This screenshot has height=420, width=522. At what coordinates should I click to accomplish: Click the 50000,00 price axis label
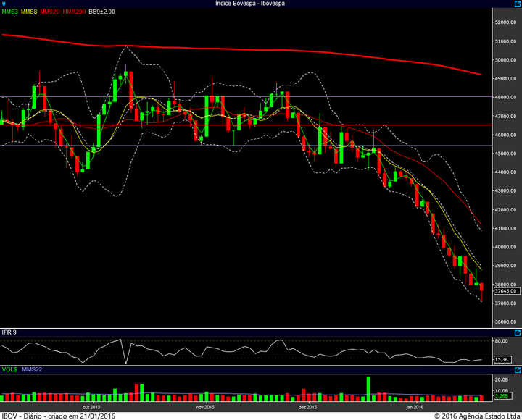(x=506, y=60)
